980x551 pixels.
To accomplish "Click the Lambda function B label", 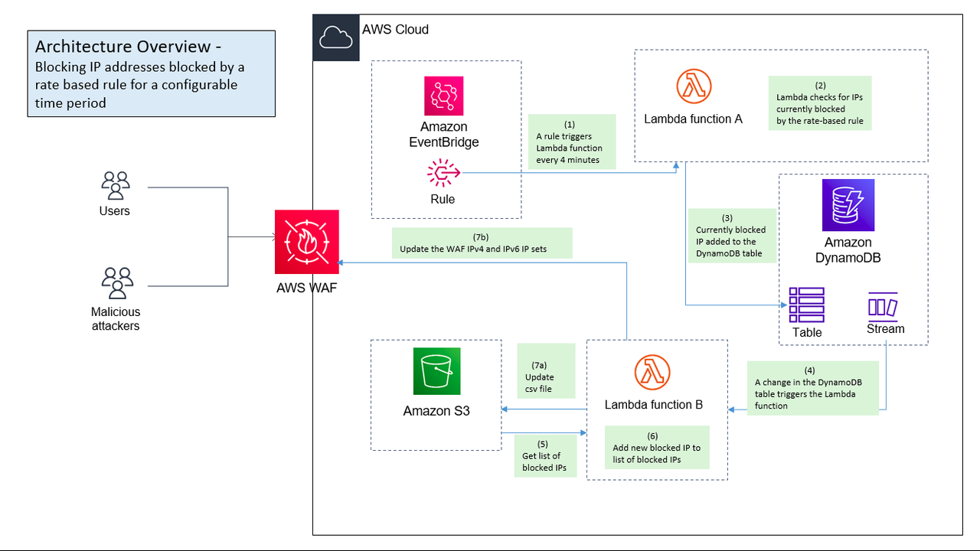I will click(654, 405).
